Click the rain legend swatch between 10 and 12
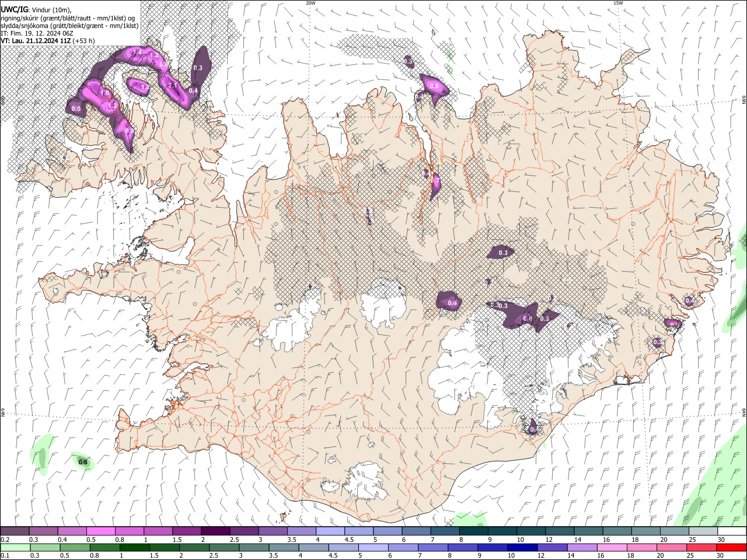This screenshot has height=560, width=747. point(523,547)
